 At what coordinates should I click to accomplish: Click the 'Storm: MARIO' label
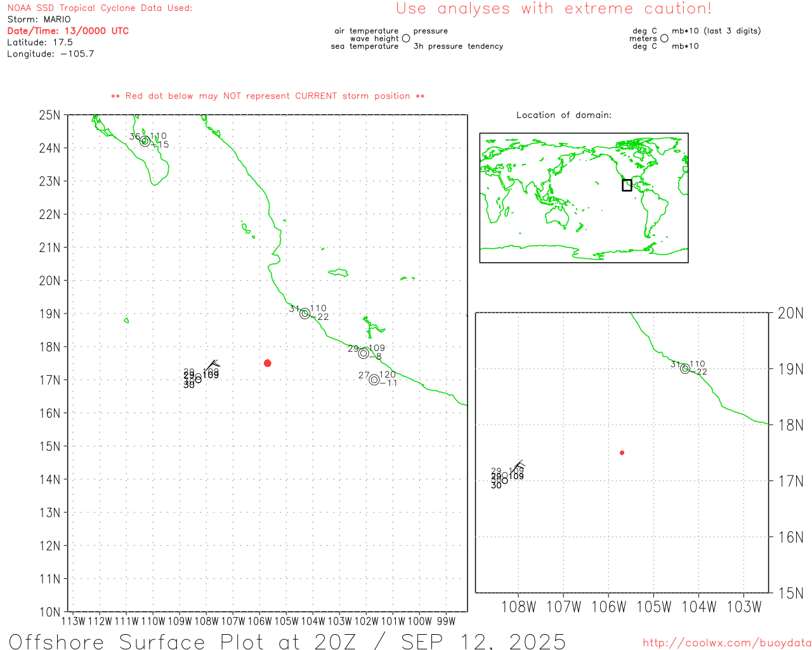(39, 20)
